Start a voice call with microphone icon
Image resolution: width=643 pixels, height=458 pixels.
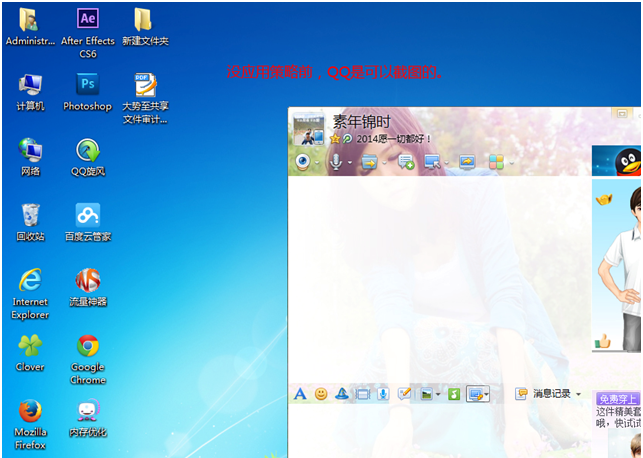tap(335, 161)
